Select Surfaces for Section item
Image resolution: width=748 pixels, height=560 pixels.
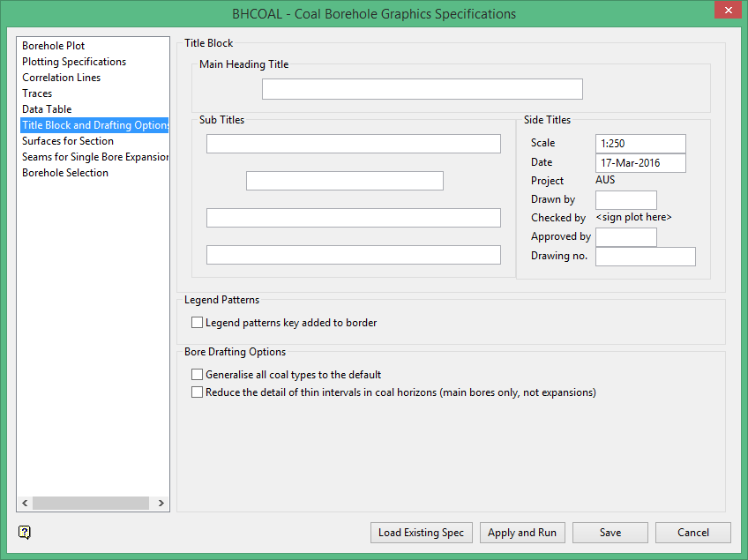[x=68, y=141]
